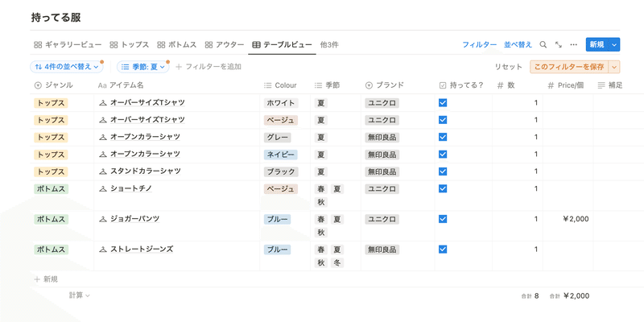Click the ブラック colour tag
644x322 pixels.
(x=281, y=171)
